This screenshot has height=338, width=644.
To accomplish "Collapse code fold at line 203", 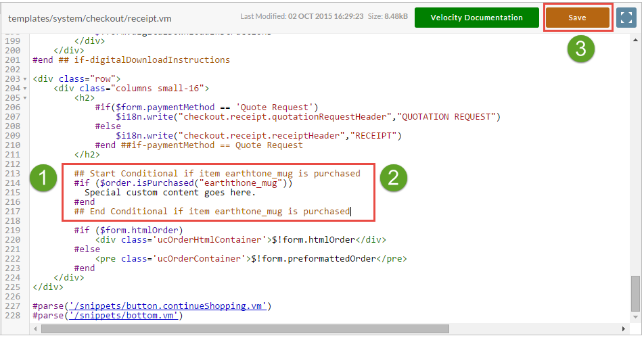I will click(x=25, y=79).
